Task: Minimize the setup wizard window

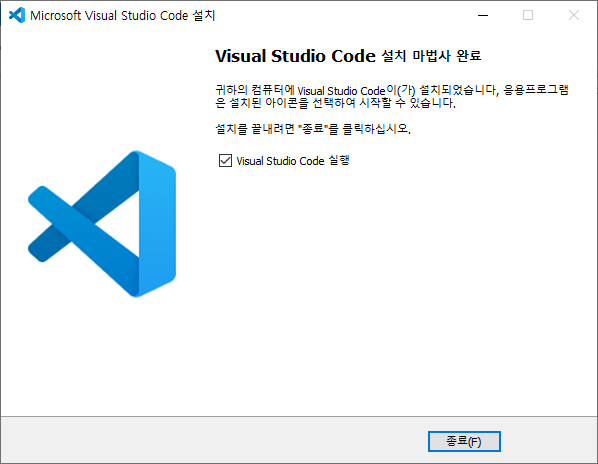Action: point(483,15)
